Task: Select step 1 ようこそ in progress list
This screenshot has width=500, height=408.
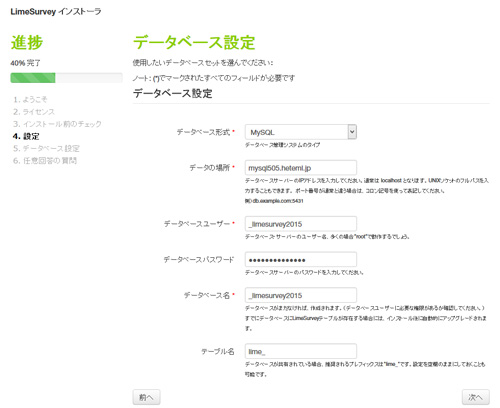Action: coord(30,99)
